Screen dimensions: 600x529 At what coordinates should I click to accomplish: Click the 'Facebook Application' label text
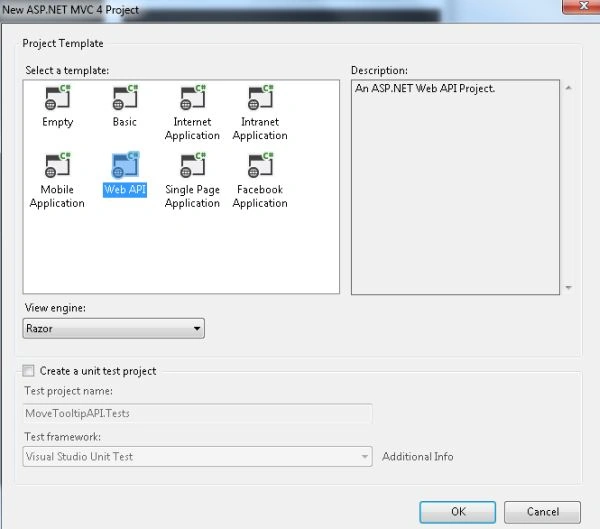coord(260,196)
